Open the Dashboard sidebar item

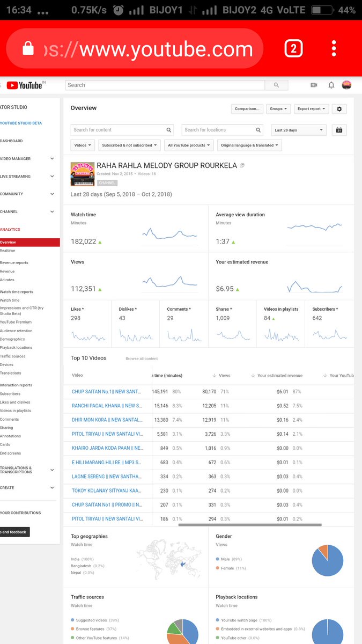(11, 141)
